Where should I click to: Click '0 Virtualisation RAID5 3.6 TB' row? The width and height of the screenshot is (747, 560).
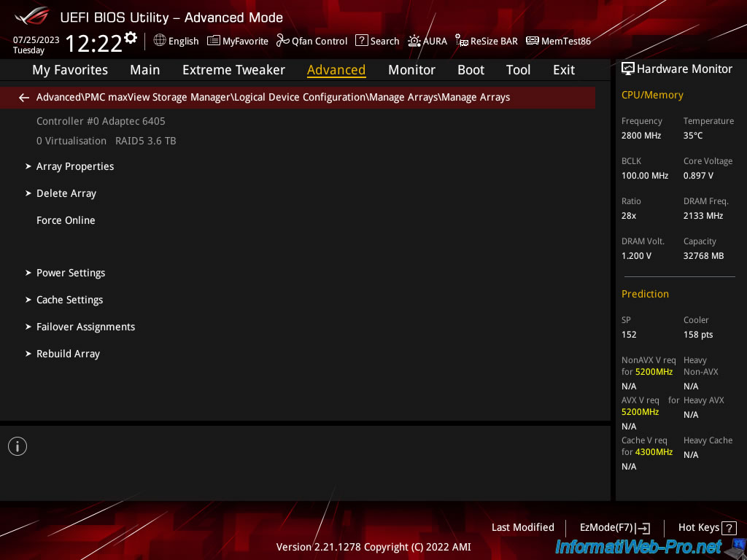point(107,141)
